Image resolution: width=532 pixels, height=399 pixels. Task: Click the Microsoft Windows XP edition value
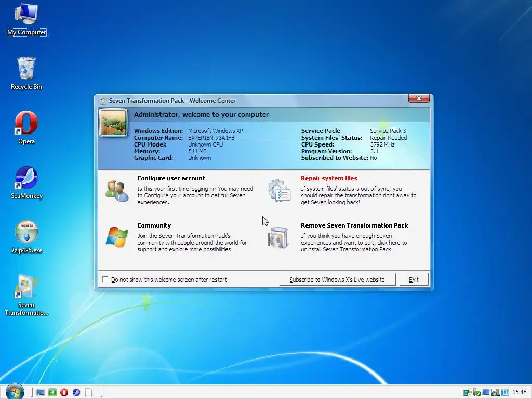pos(215,131)
